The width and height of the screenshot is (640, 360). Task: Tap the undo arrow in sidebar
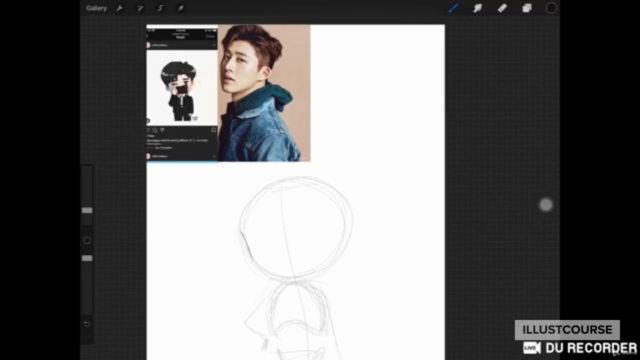pos(87,324)
